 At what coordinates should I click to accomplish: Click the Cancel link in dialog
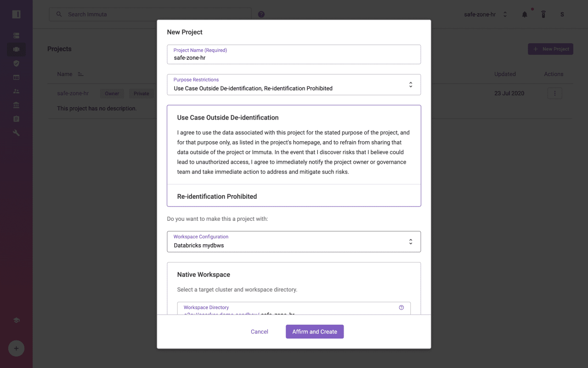click(260, 332)
